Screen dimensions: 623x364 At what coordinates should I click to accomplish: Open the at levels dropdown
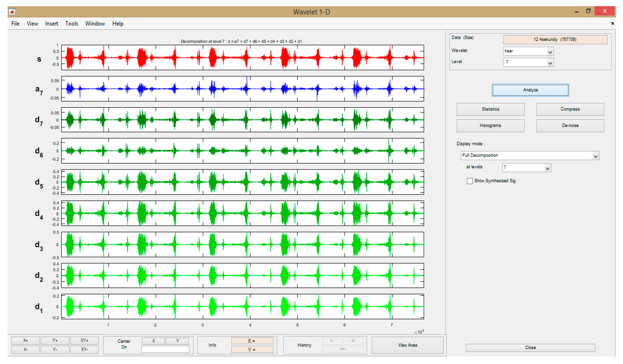[547, 168]
